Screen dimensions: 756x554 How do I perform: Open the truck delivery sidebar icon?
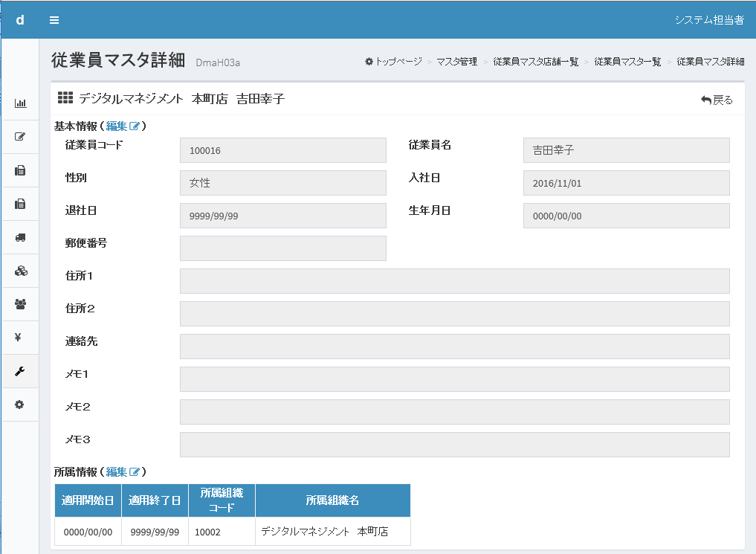(x=20, y=237)
